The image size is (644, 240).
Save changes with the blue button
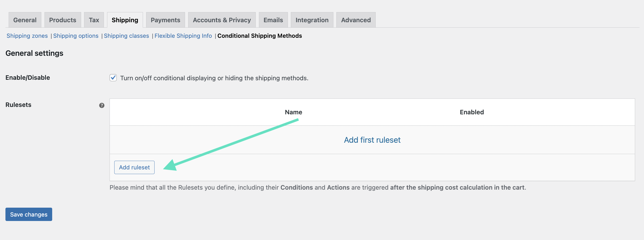[x=28, y=214]
